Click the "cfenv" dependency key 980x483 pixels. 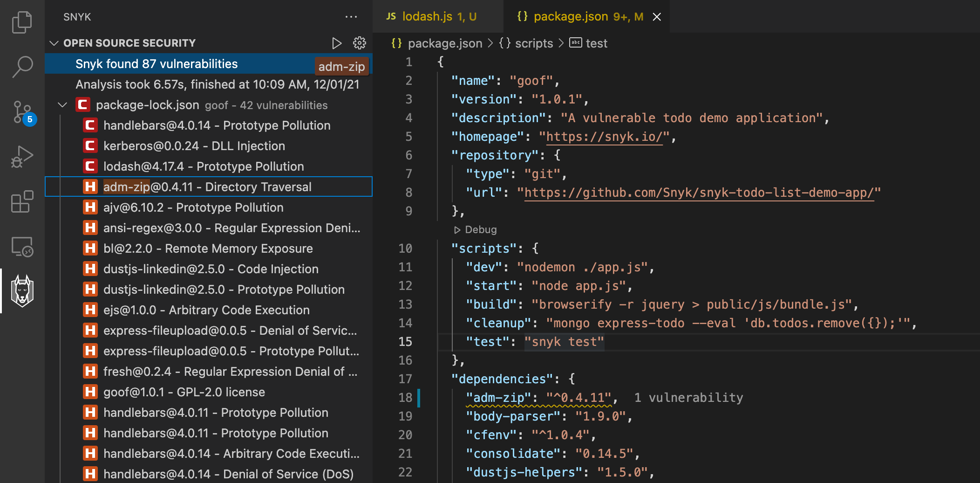(491, 435)
